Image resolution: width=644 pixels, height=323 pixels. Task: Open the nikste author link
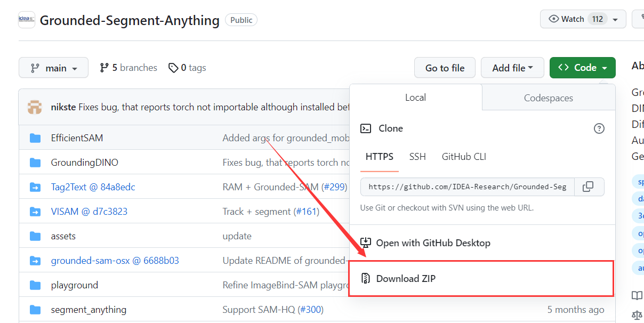[63, 107]
